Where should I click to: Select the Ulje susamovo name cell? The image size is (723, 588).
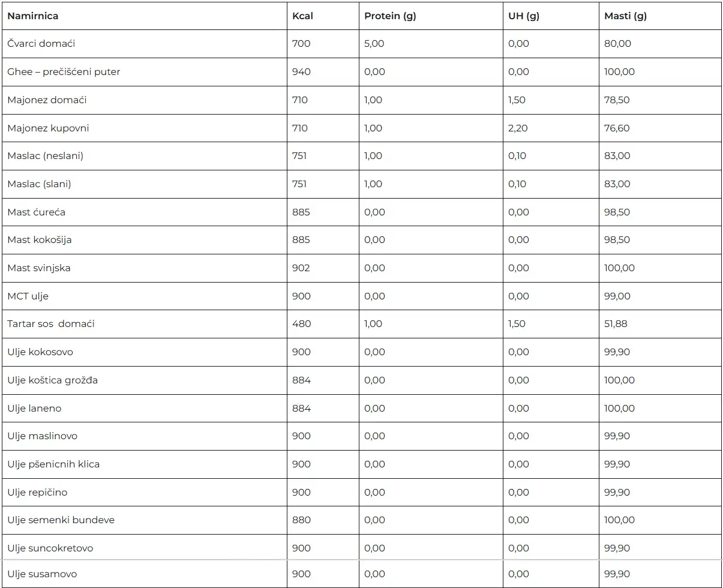tap(42, 574)
